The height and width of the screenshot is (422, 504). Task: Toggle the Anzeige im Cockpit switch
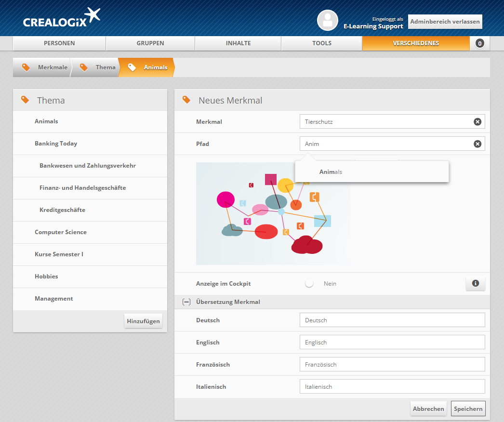pyautogui.click(x=309, y=284)
